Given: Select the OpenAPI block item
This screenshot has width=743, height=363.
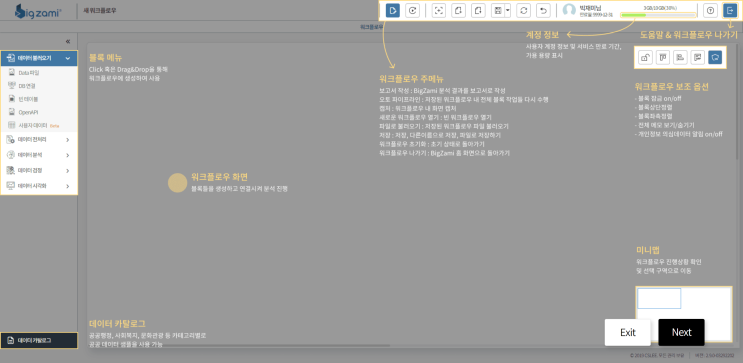Looking at the screenshot, I should [x=39, y=112].
